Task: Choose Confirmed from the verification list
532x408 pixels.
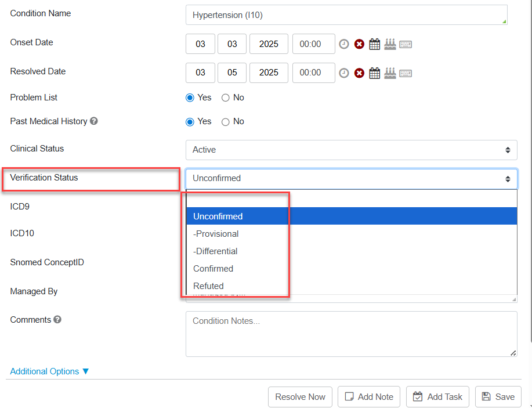Action: pyautogui.click(x=213, y=269)
